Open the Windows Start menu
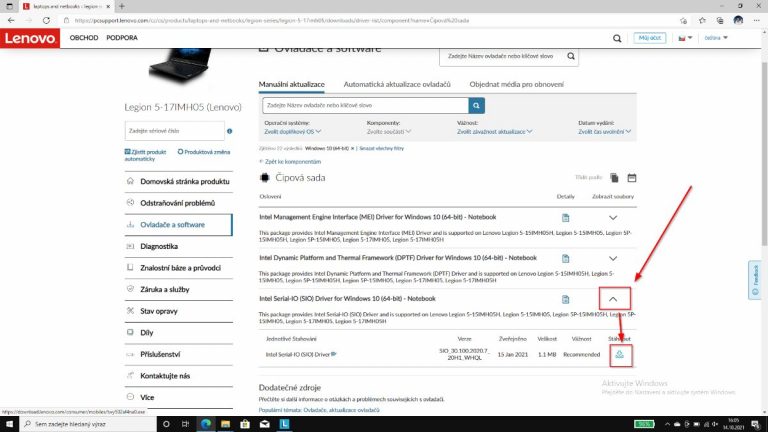 click(x=10, y=424)
